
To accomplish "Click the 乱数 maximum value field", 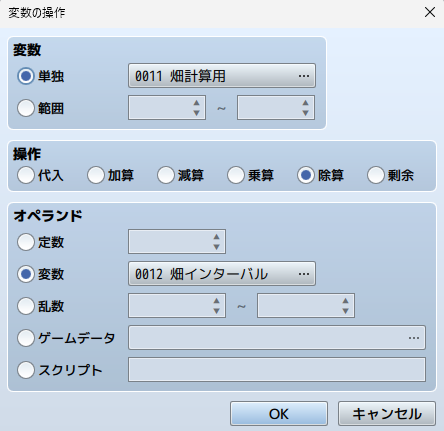I will (x=306, y=306).
